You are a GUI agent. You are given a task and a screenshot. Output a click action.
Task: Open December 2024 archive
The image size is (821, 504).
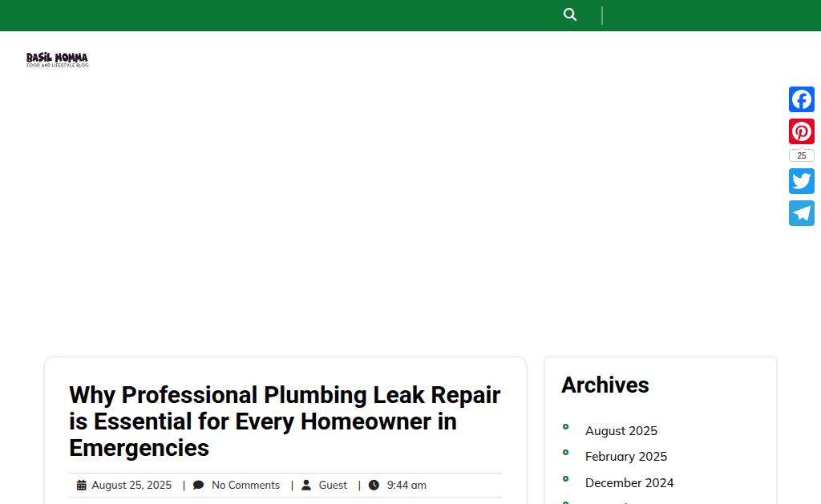tap(629, 482)
